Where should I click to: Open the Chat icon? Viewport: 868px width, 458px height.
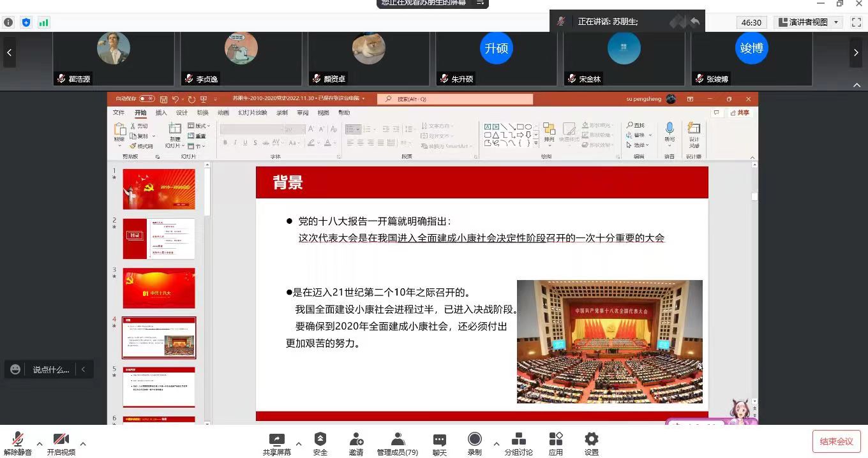[x=439, y=440]
